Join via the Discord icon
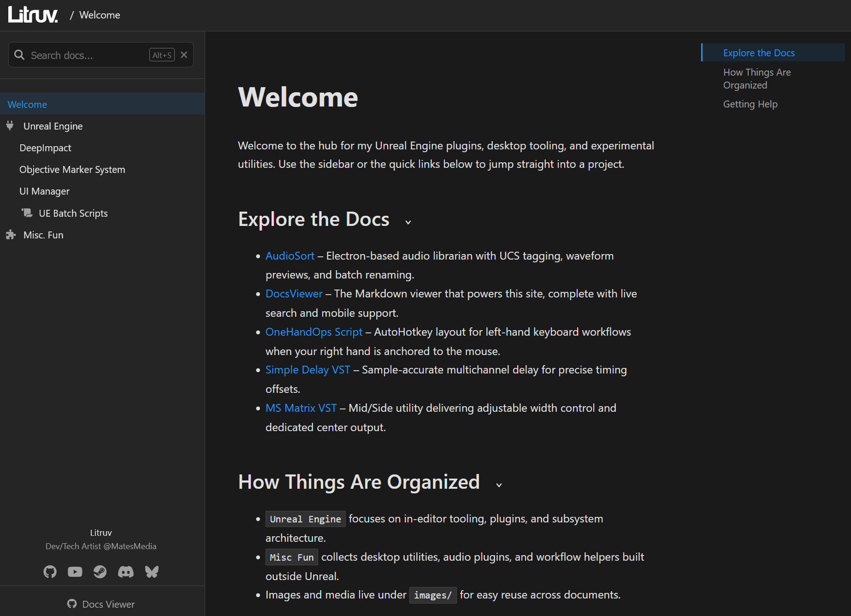 click(126, 572)
